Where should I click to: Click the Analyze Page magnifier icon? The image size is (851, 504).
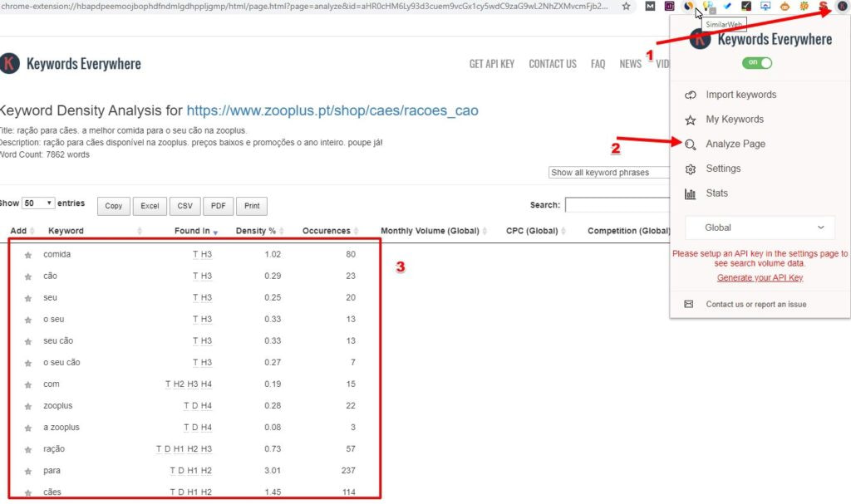(x=691, y=144)
